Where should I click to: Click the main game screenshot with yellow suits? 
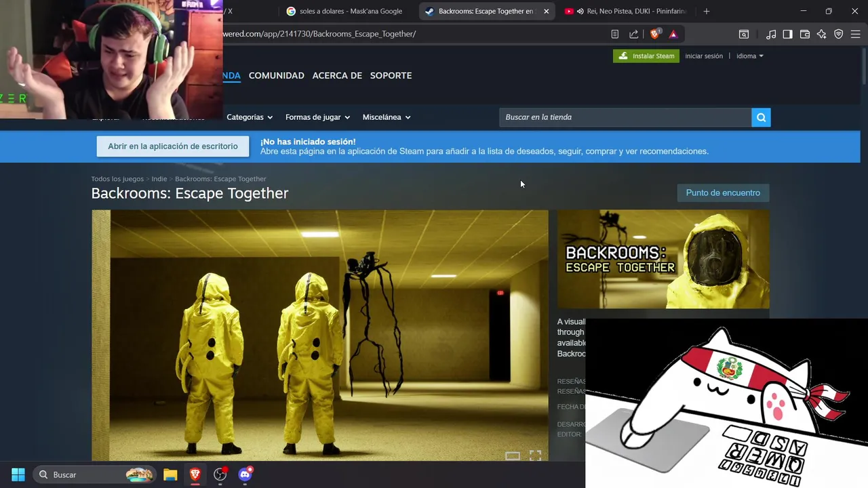pyautogui.click(x=320, y=335)
